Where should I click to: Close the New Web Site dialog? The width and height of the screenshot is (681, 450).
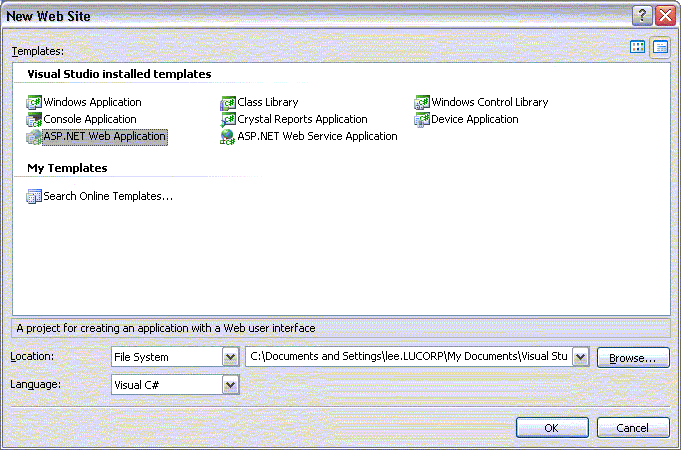pyautogui.click(x=665, y=16)
